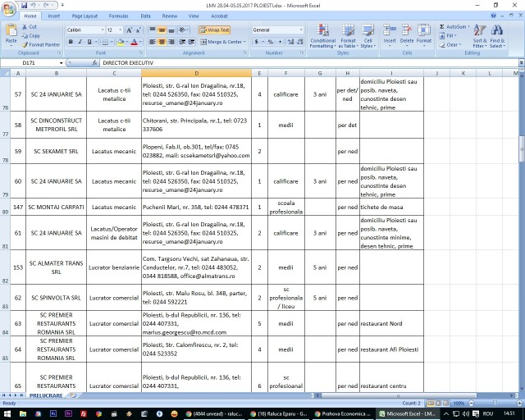Save the workbook from Quick Access toolbar
The image size is (525, 420).
pos(24,6)
